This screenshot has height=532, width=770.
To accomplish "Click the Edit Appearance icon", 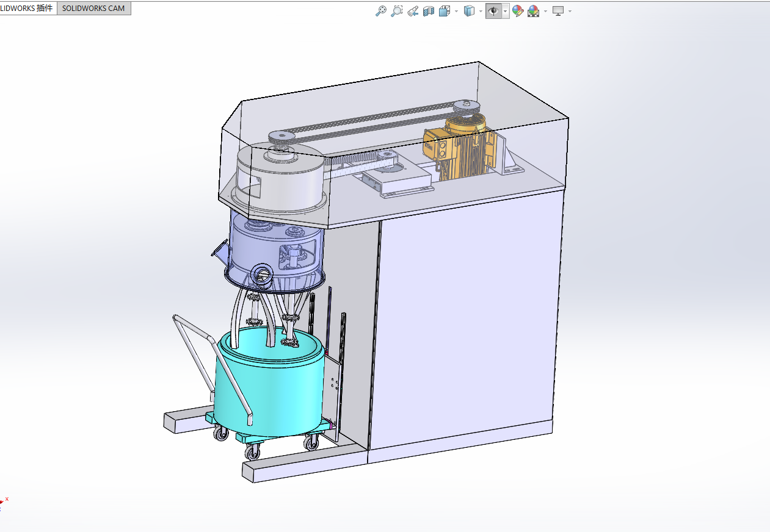I will pyautogui.click(x=518, y=11).
